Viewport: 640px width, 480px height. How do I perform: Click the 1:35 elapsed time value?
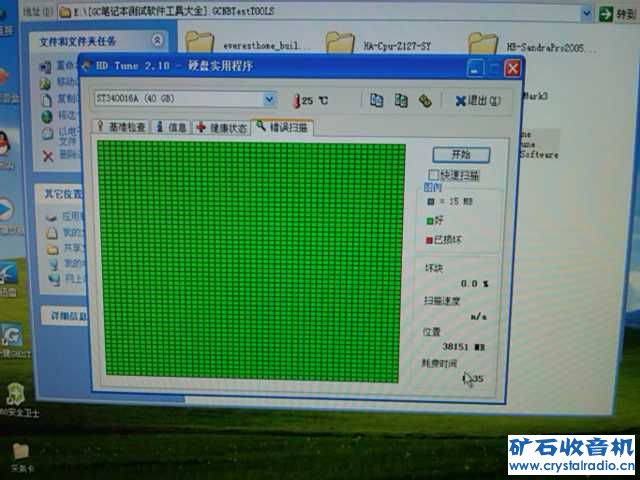473,378
